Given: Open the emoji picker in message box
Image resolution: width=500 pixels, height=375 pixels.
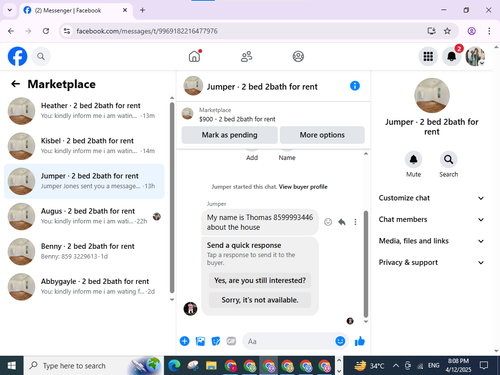Looking at the screenshot, I should [340, 341].
